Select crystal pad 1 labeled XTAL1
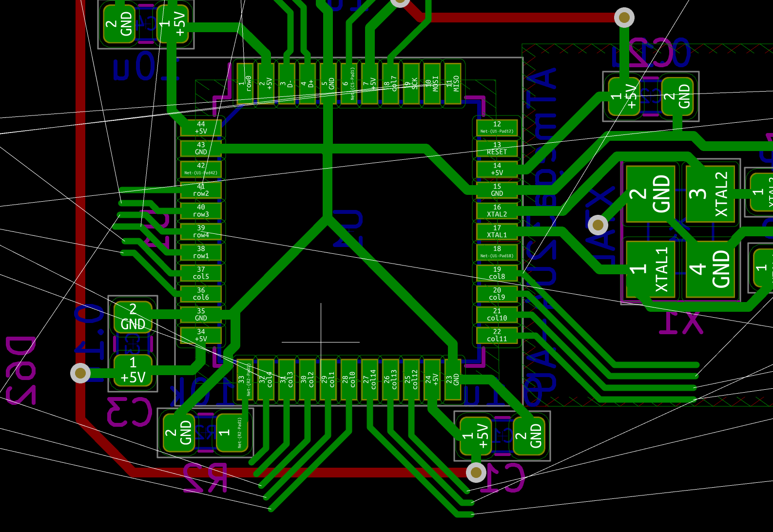Image resolution: width=773 pixels, height=532 pixels. coord(651,269)
